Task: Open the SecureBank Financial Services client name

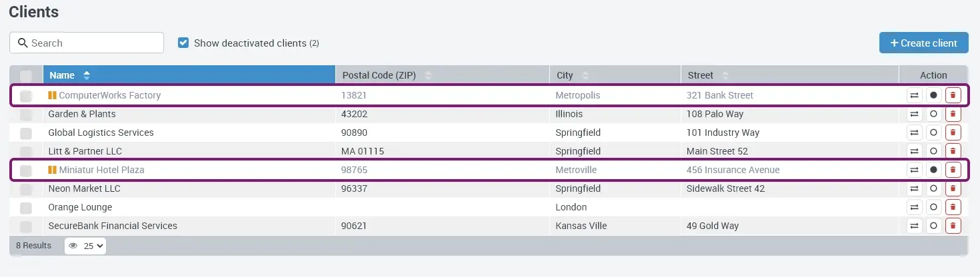Action: (113, 226)
